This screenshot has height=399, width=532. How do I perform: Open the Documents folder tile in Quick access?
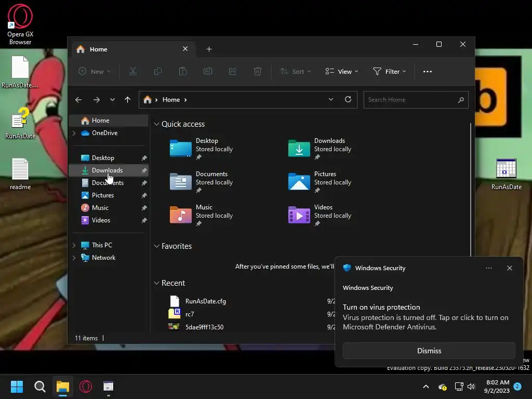[x=201, y=182]
